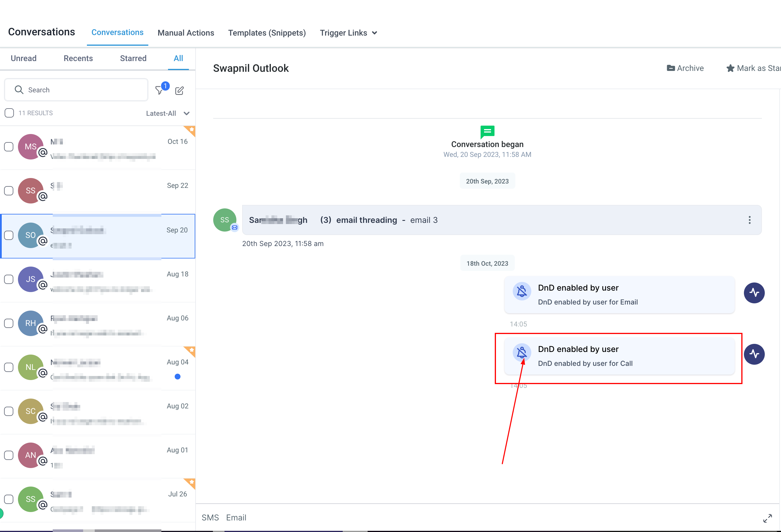
Task: Check the Oct 16 MS conversation checkbox
Action: click(x=9, y=147)
